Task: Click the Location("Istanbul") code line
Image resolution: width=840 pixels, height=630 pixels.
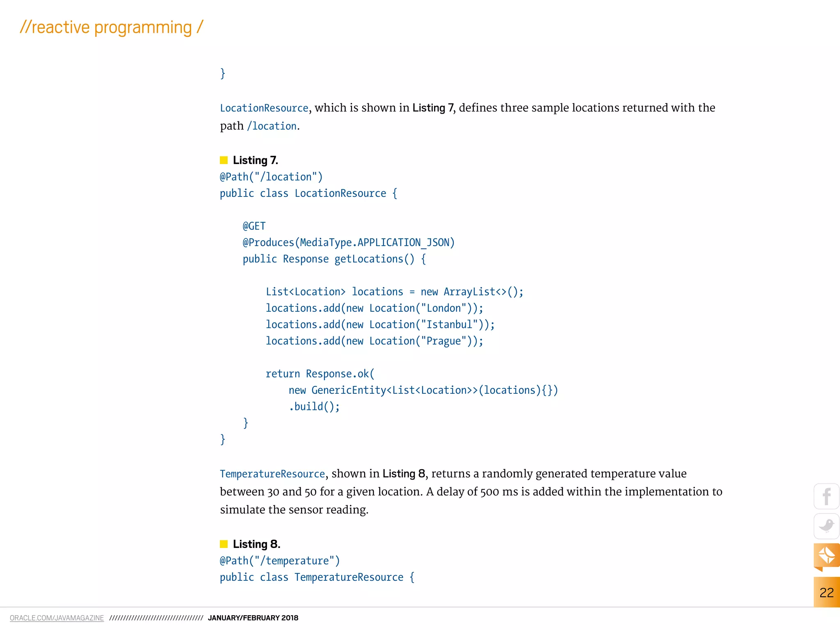Action: [x=380, y=324]
